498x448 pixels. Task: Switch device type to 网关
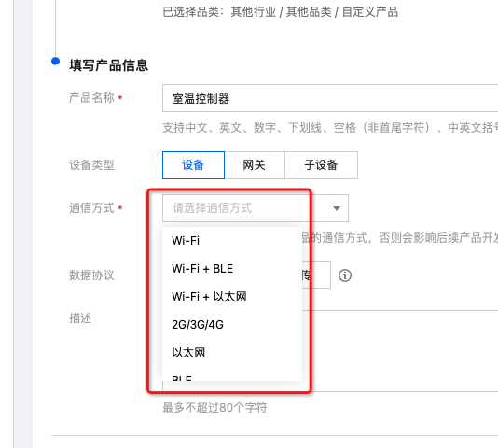pyautogui.click(x=255, y=165)
